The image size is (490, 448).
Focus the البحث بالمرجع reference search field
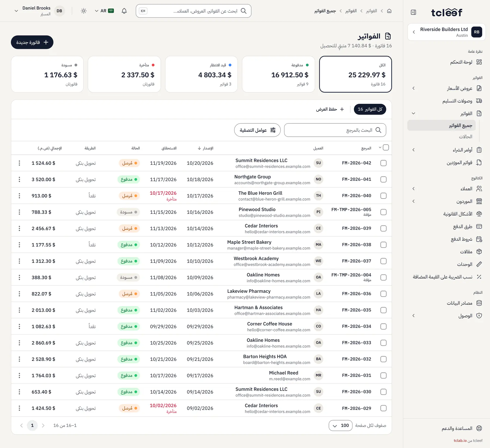coord(335,130)
